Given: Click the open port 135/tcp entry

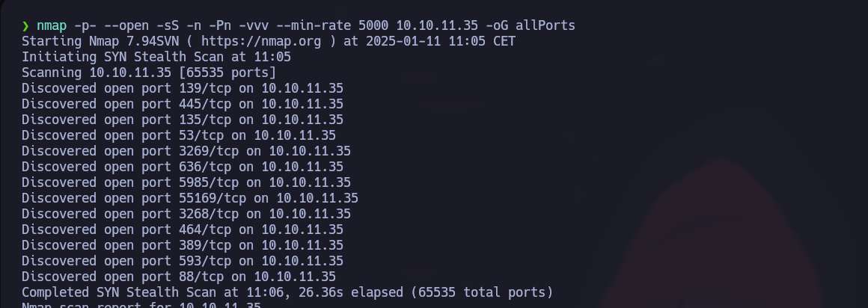Looking at the screenshot, I should [x=182, y=120].
